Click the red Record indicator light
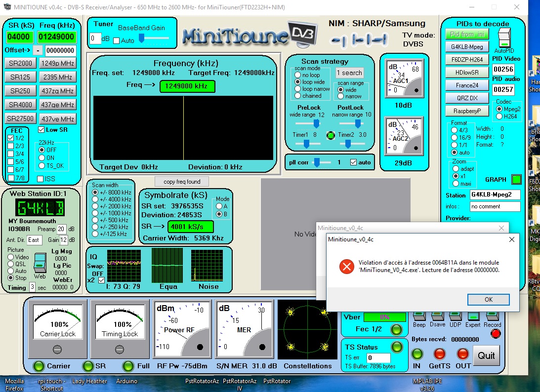This screenshot has height=392, width=540. (495, 334)
